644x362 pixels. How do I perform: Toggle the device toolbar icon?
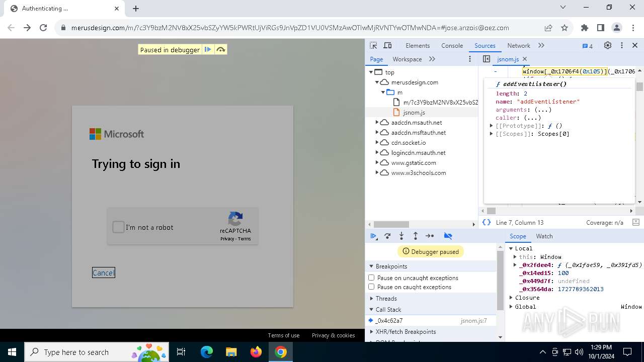[x=387, y=45]
